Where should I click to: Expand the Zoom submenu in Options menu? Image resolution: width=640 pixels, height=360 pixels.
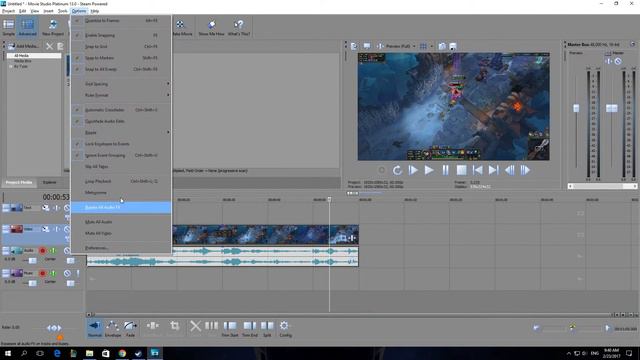[121, 133]
